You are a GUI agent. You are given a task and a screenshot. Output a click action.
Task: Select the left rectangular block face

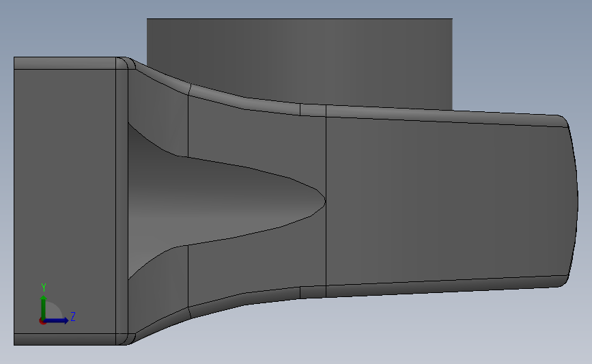(x=65, y=201)
